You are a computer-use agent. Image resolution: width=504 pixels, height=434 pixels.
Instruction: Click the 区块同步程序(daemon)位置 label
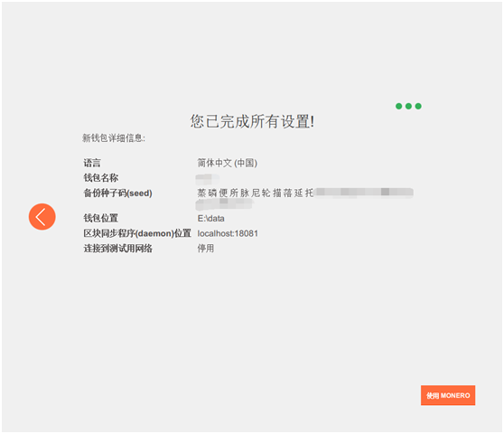tap(137, 233)
